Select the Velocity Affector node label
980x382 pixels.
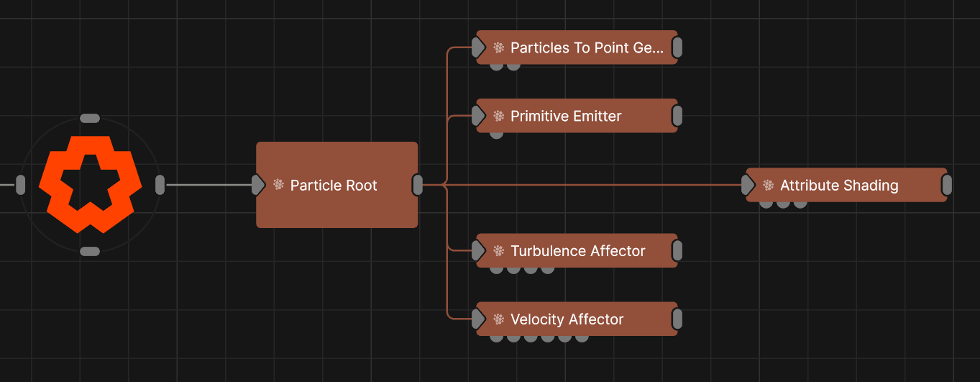pos(567,319)
